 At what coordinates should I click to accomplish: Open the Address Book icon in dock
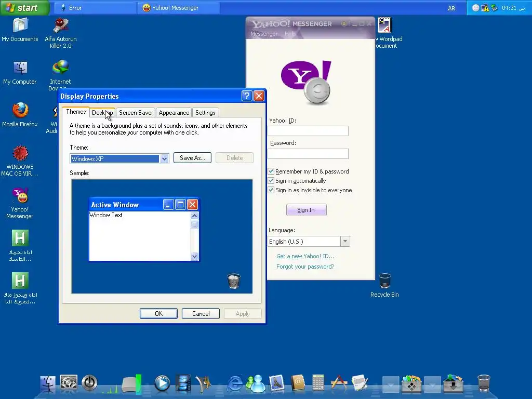298,383
